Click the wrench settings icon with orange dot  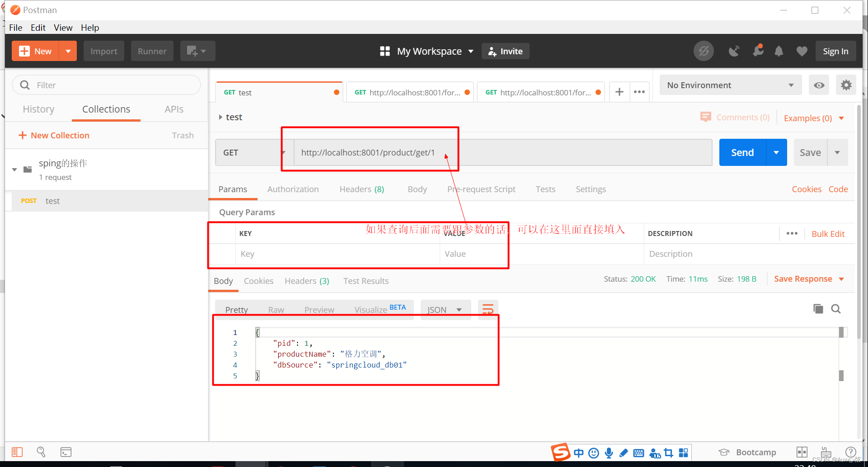[758, 51]
